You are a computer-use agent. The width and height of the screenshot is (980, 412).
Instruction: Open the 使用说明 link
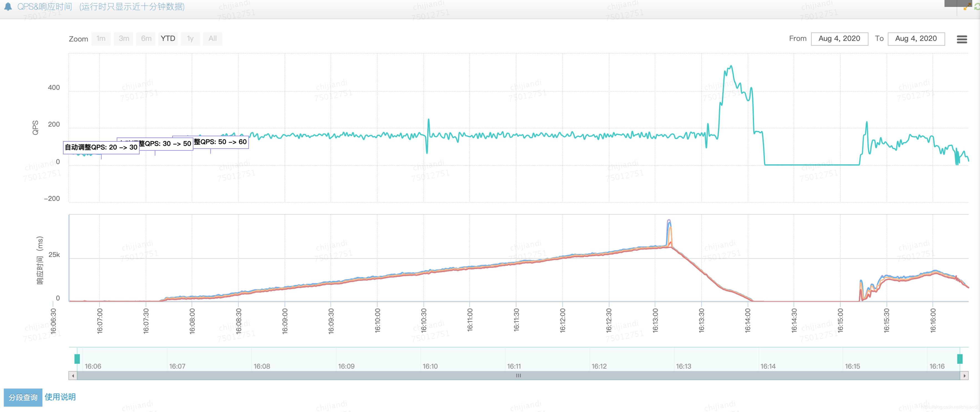(60, 397)
